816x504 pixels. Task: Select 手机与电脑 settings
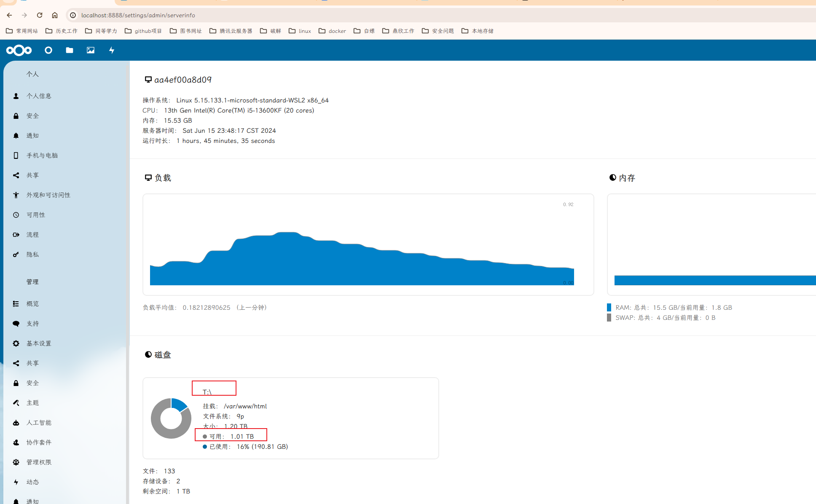(x=42, y=155)
